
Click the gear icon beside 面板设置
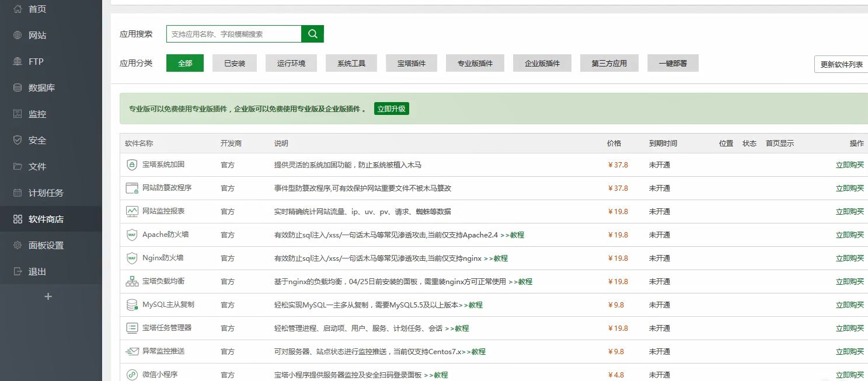[18, 245]
